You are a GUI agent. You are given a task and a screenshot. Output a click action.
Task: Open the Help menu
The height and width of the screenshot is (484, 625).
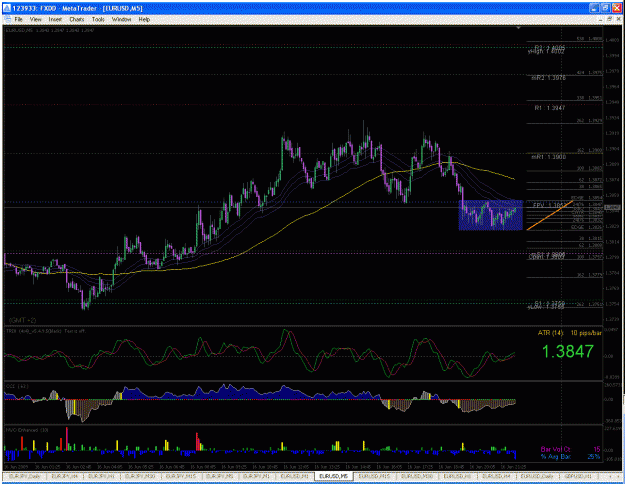point(144,19)
